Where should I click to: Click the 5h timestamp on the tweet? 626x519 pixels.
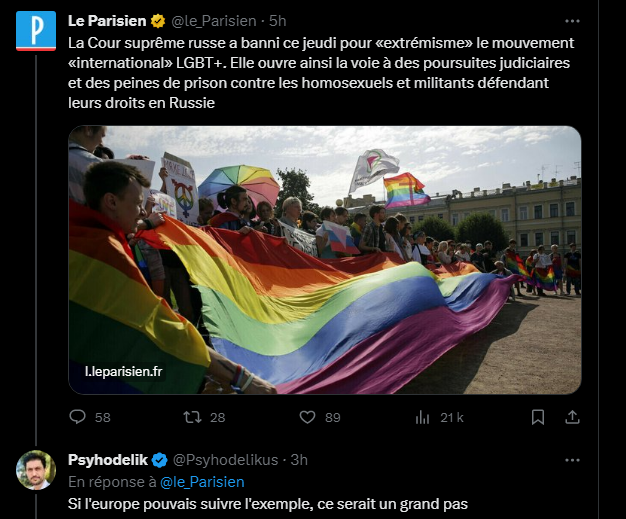click(277, 21)
